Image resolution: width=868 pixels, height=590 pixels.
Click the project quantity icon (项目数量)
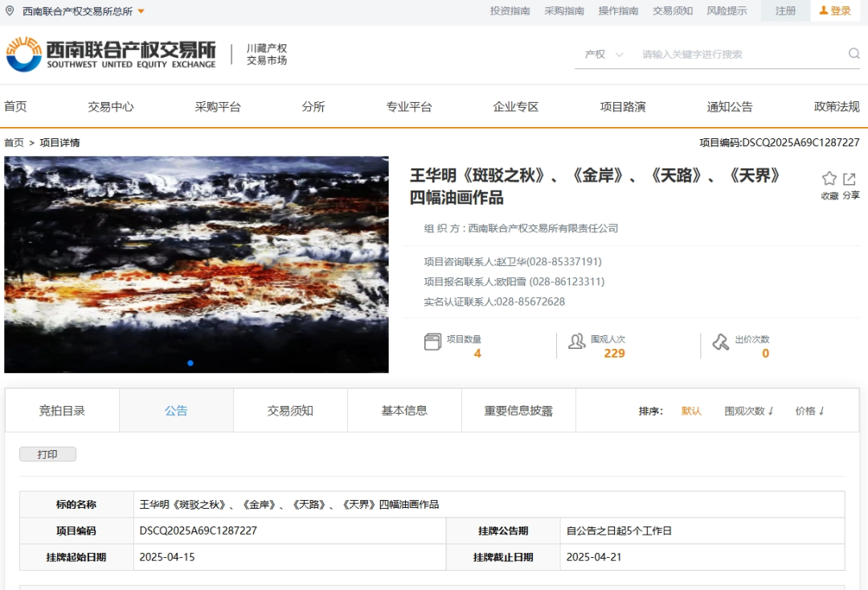[x=432, y=342]
